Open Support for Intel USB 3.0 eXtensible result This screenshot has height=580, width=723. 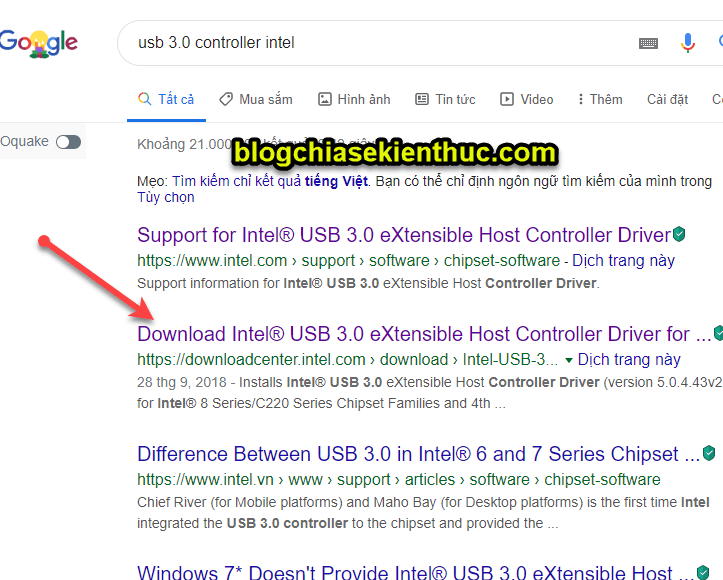(404, 235)
